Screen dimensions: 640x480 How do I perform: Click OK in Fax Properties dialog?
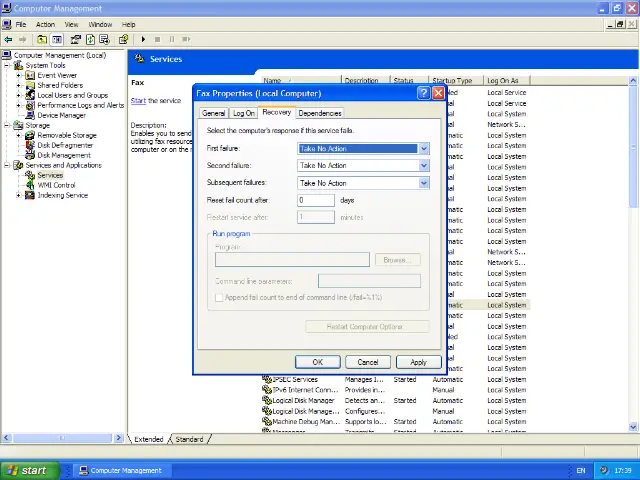(318, 362)
